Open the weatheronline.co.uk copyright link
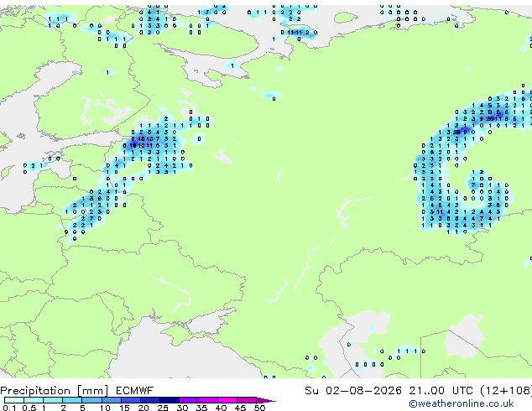 tap(462, 403)
